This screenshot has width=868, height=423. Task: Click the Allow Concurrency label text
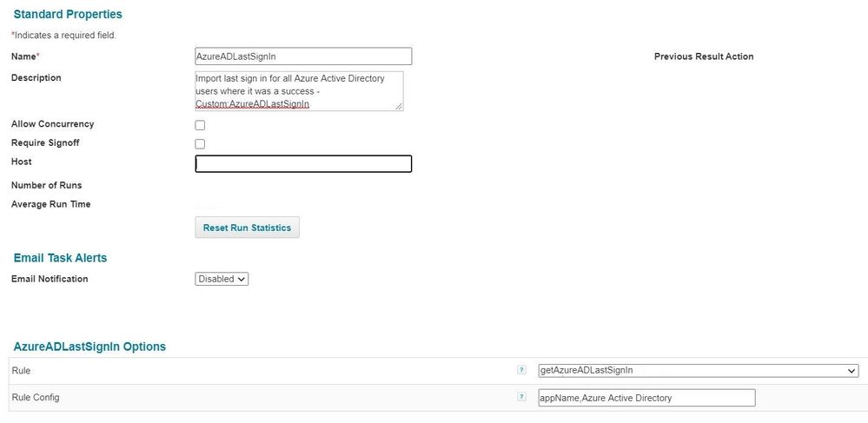pyautogui.click(x=52, y=124)
